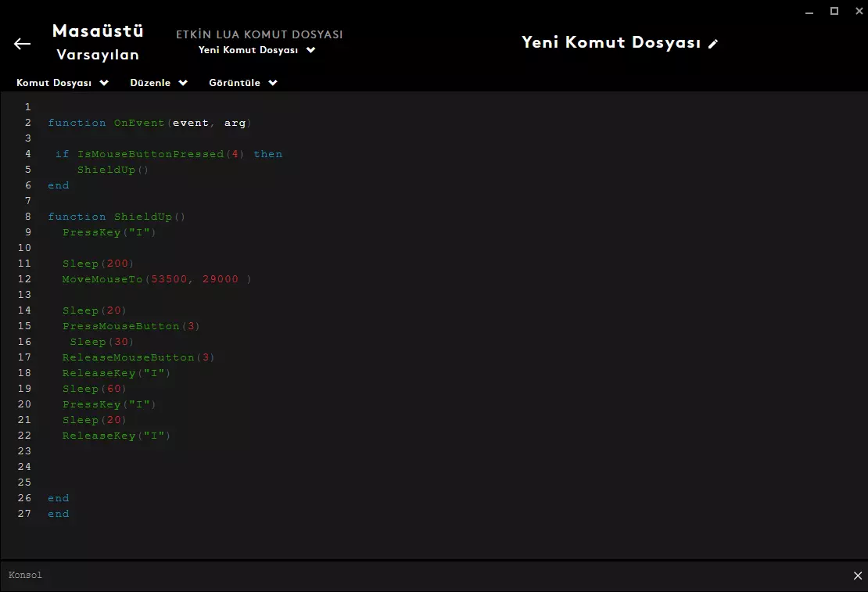Viewport: 868px width, 592px height.
Task: Close the Konsol panel
Action: pyautogui.click(x=858, y=576)
